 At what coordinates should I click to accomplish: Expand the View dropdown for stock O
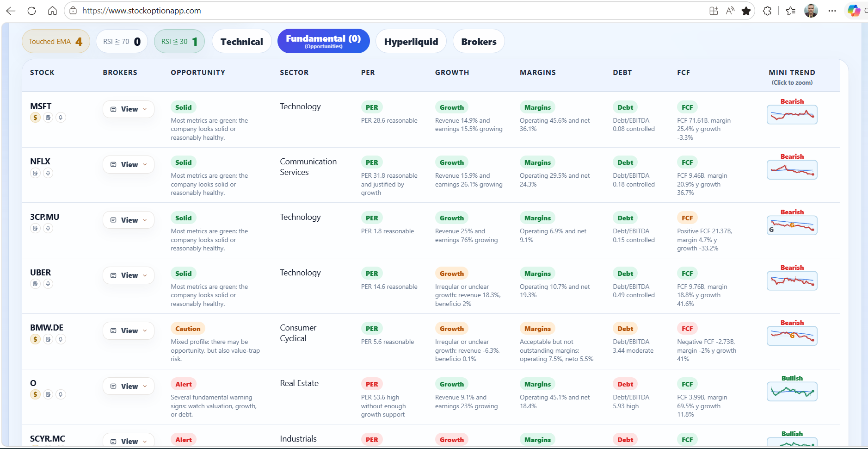point(129,386)
